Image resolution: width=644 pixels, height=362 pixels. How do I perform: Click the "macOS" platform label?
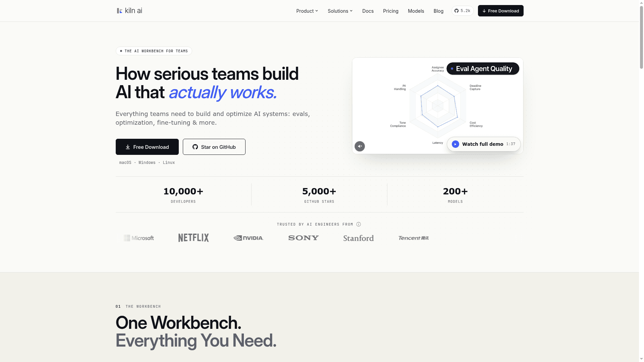(125, 163)
